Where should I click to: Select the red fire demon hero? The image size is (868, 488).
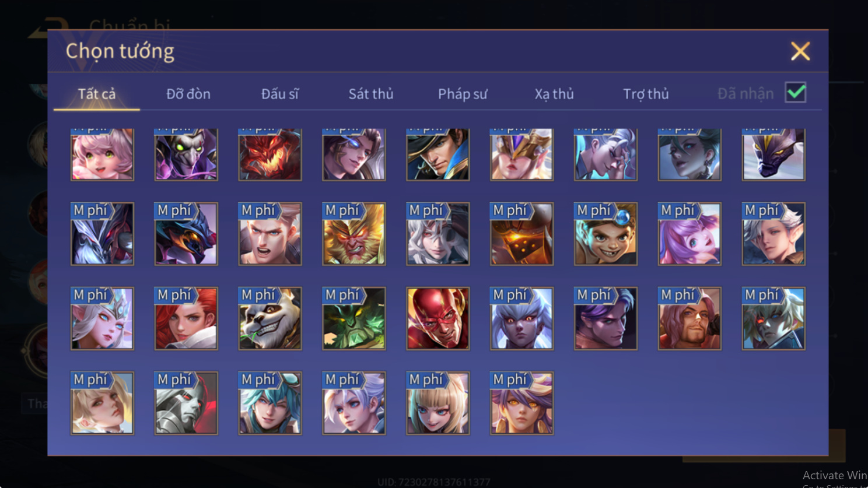[269, 155]
